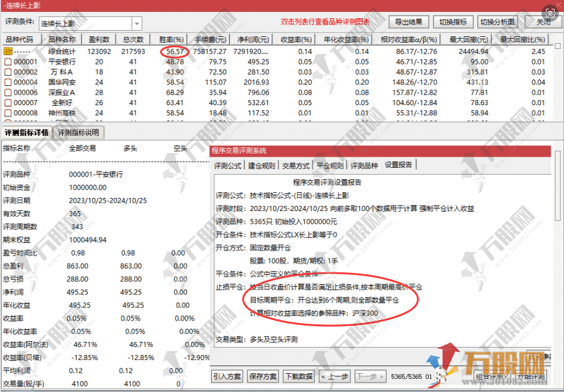Viewport: 564px width, 392px height.
Task: Open the 评测条件 dropdown arrow
Action: point(137,24)
